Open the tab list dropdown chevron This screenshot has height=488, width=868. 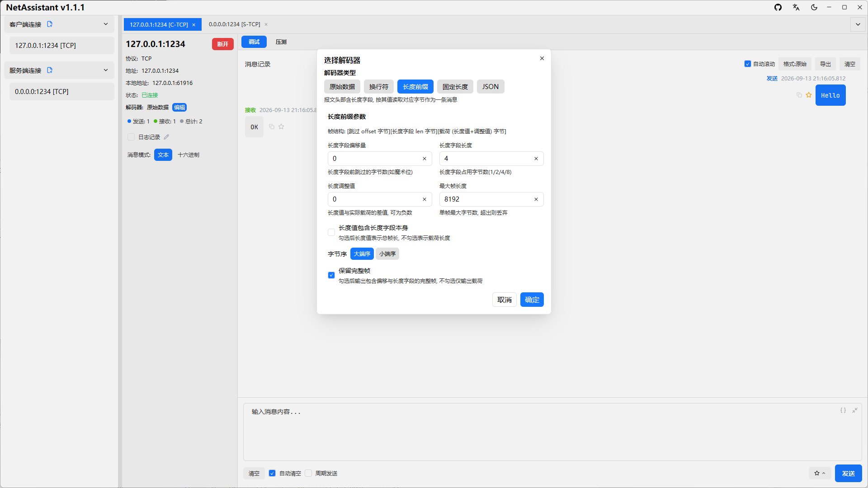858,24
